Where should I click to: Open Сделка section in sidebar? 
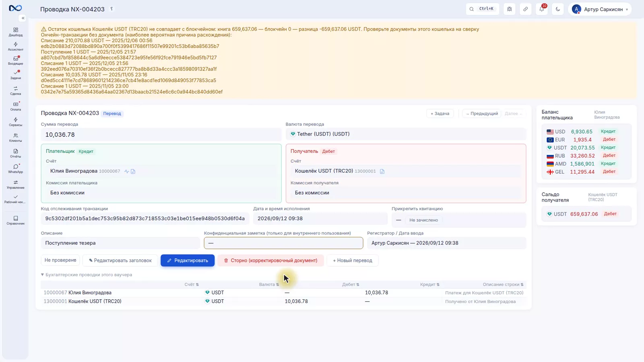(15, 90)
